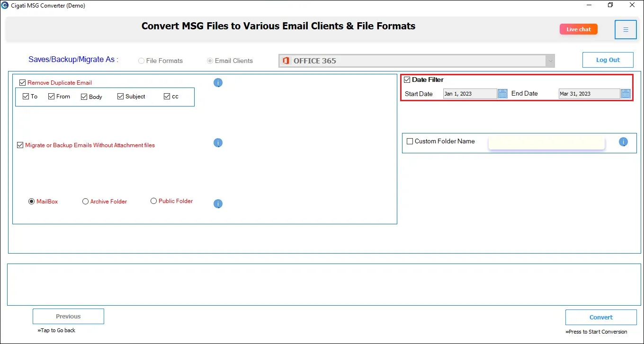Show info for Custom Folder Name

623,141
